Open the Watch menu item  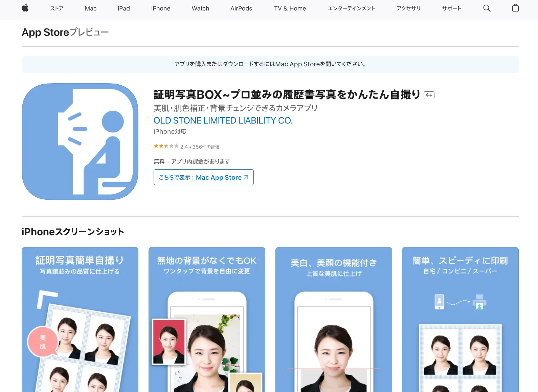pyautogui.click(x=200, y=8)
